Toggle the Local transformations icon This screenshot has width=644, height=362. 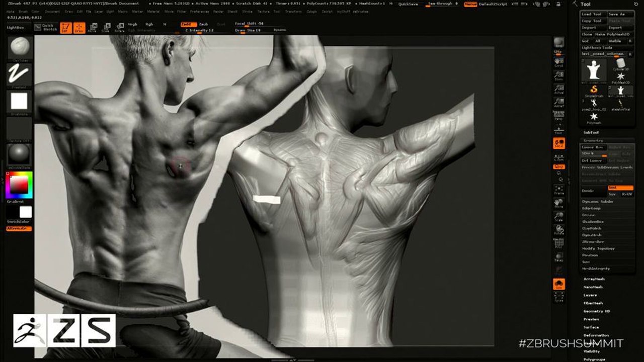[x=558, y=143]
